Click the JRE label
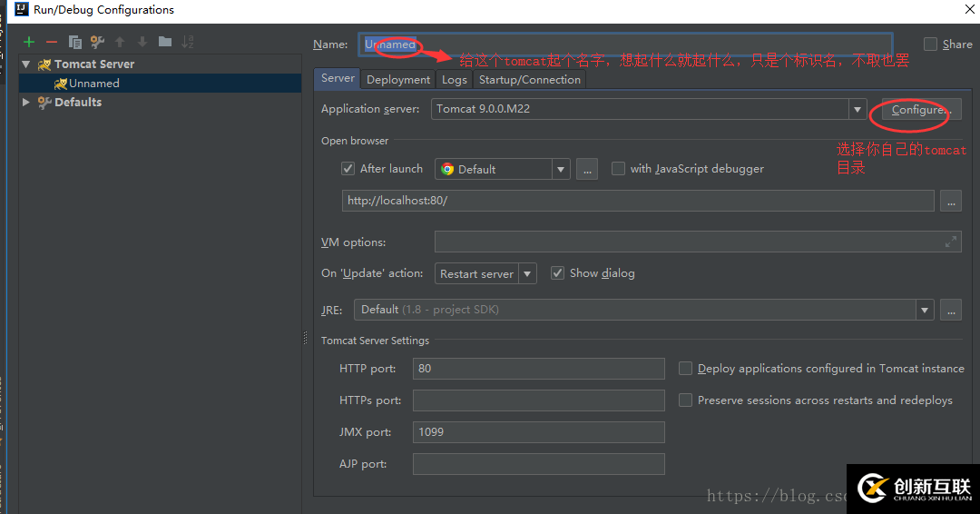980x514 pixels. coord(331,311)
